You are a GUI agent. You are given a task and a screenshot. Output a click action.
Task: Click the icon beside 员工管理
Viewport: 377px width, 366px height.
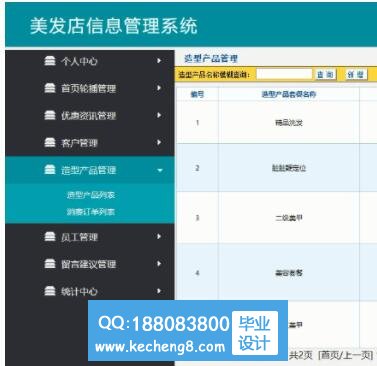[x=50, y=237]
